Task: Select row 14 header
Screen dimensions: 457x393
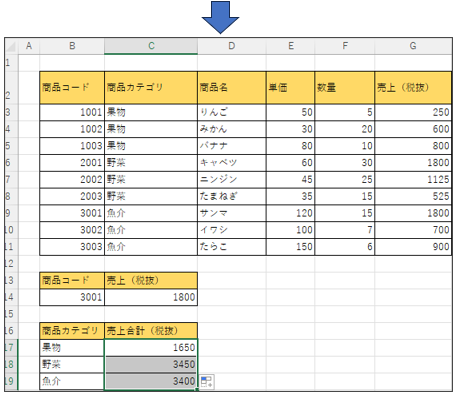Action: 11,297
